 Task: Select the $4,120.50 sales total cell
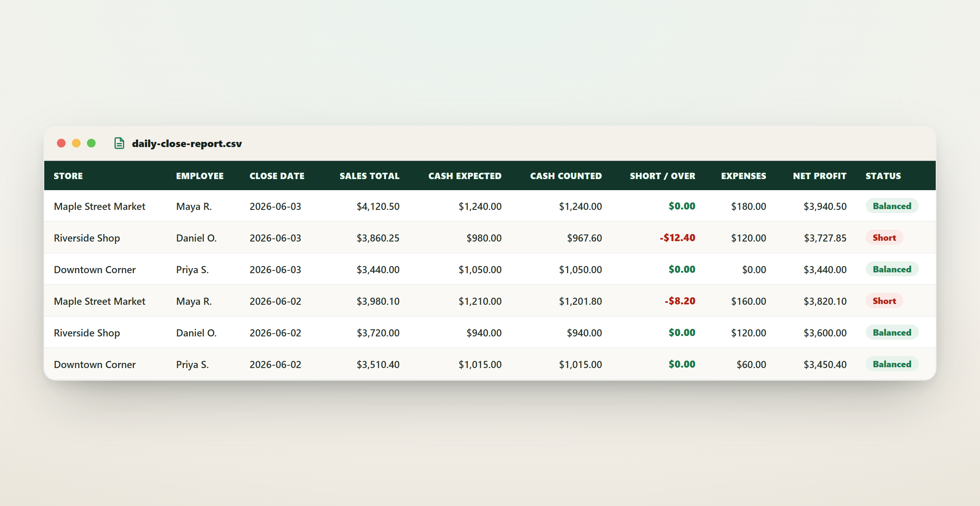(x=378, y=206)
